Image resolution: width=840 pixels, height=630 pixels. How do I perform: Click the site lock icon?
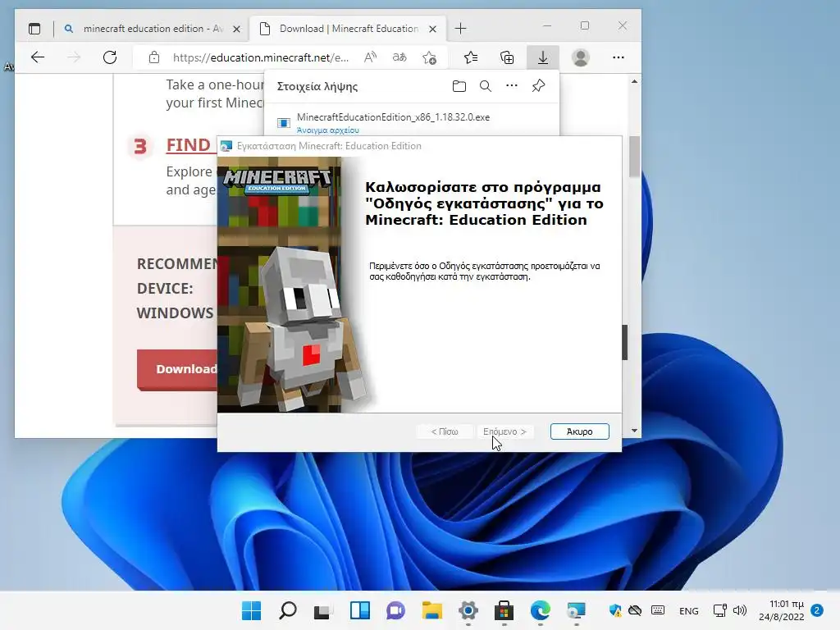pyautogui.click(x=154, y=57)
